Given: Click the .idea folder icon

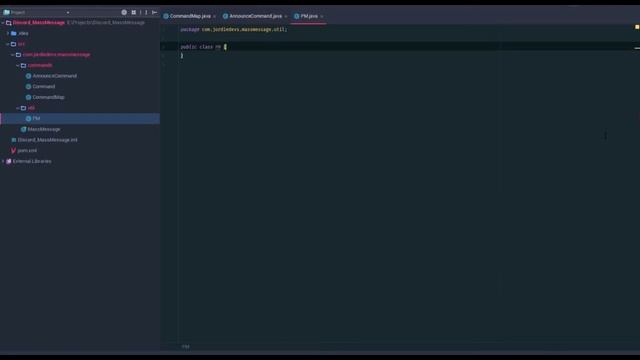Looking at the screenshot, I should click(x=13, y=33).
